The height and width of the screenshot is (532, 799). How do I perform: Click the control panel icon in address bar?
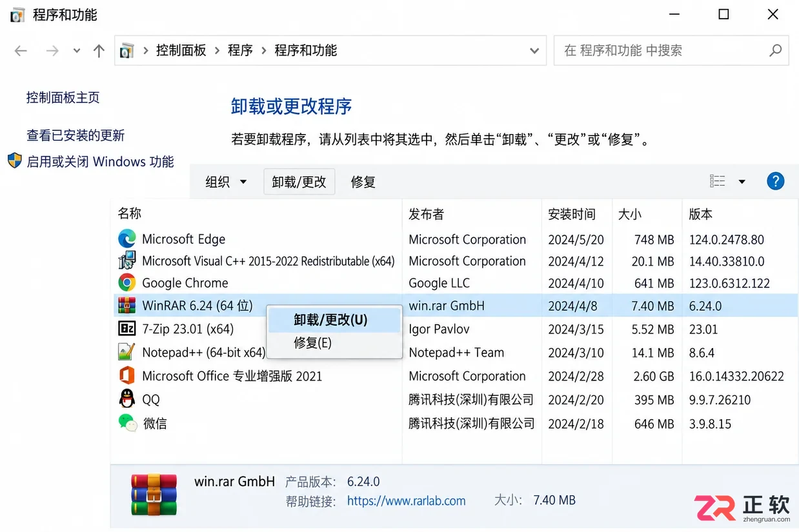[x=127, y=51]
